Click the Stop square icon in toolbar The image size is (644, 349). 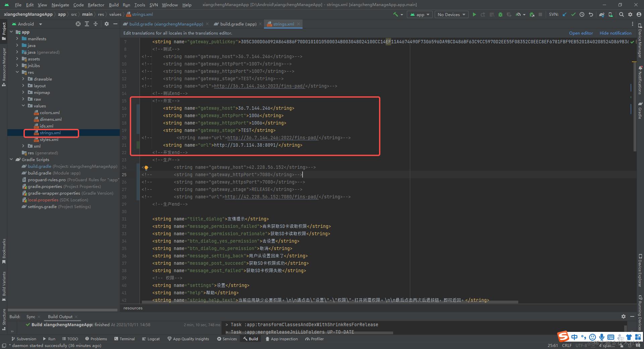540,14
